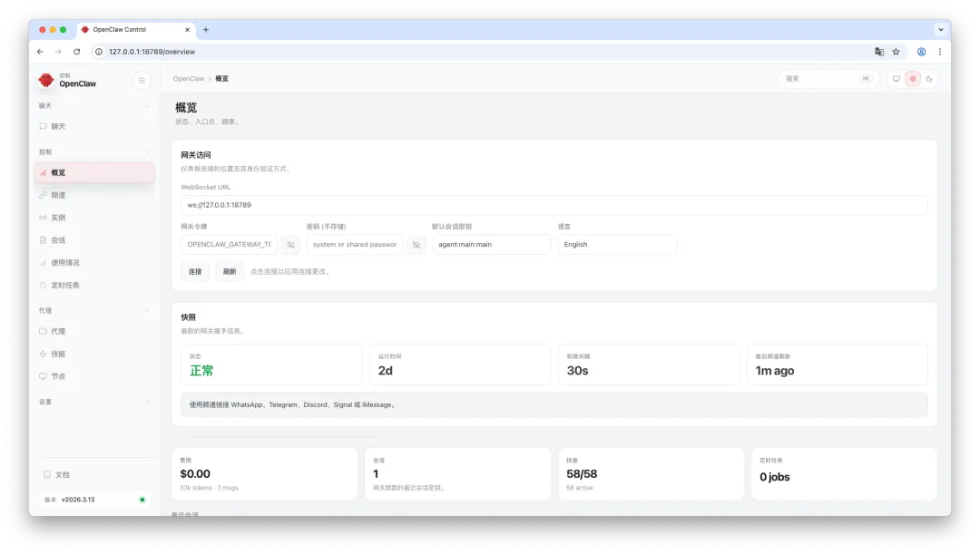Open 会话 sessions in the sidebar
The width and height of the screenshot is (980, 554).
(93, 240)
